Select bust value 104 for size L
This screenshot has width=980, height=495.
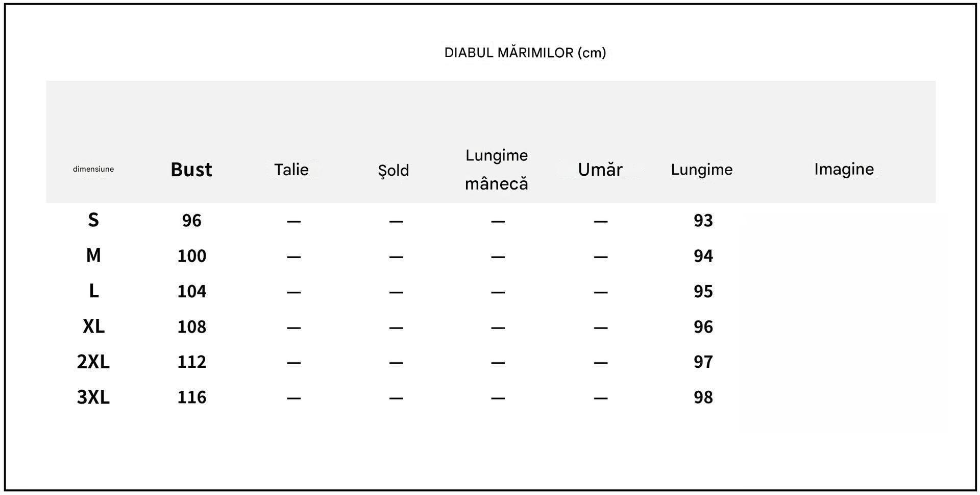pos(192,291)
